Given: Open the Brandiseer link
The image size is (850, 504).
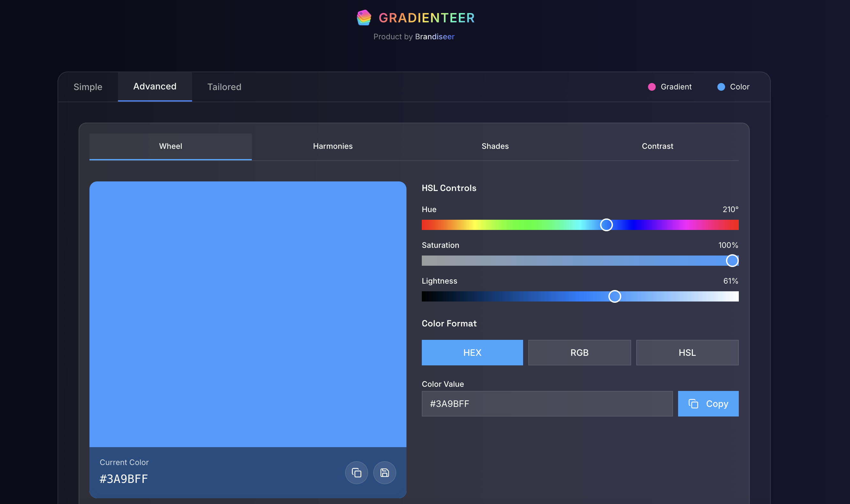Looking at the screenshot, I should (x=435, y=37).
